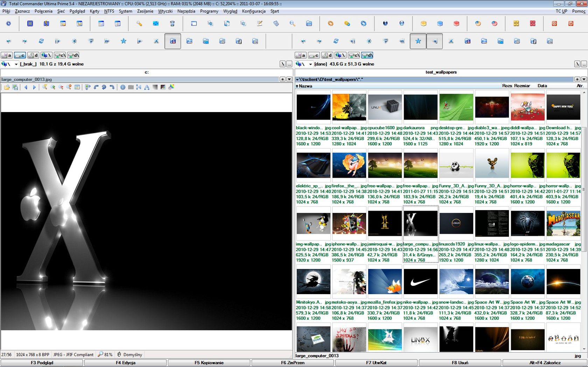Go to root in right panel

pyautogui.click(x=577, y=64)
